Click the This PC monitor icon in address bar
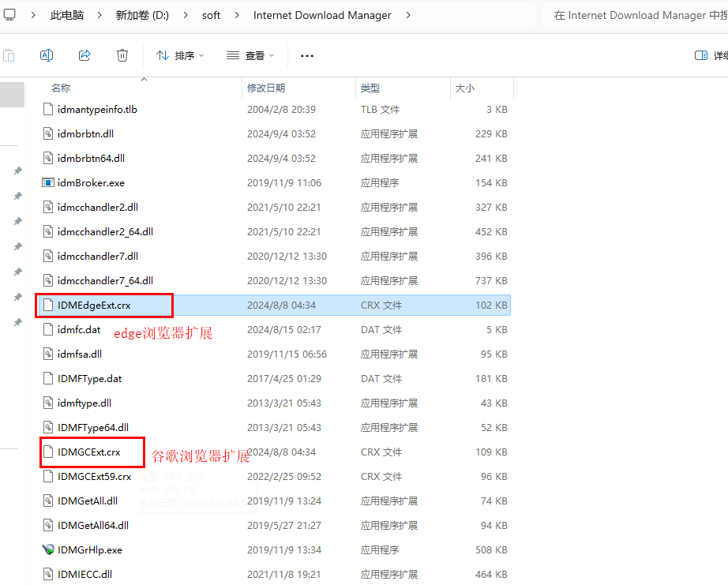 (9, 15)
